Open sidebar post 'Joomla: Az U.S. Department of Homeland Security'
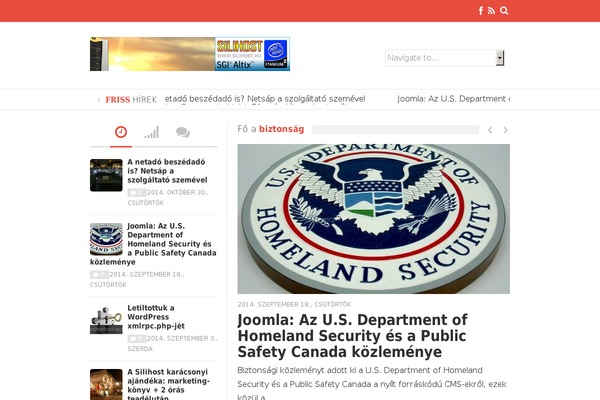The image size is (600, 400). [x=153, y=244]
